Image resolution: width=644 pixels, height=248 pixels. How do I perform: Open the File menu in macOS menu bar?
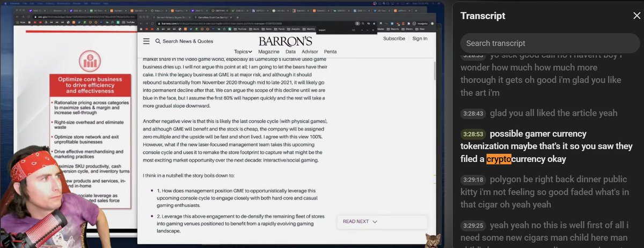pyautogui.click(x=25, y=3)
